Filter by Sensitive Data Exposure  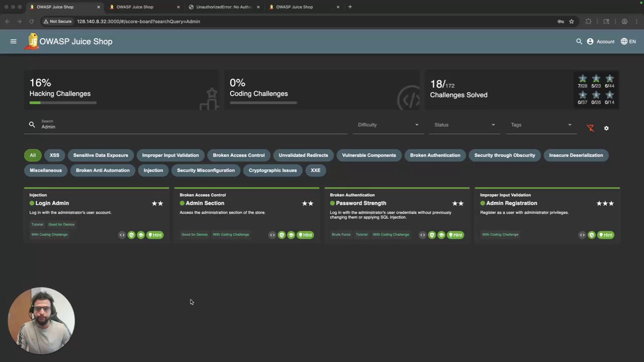(101, 155)
